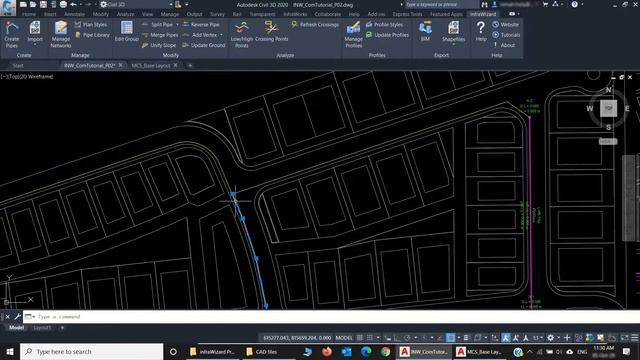Open Manage Profiles
Screen dimensions: 640x360
[x=353, y=35]
